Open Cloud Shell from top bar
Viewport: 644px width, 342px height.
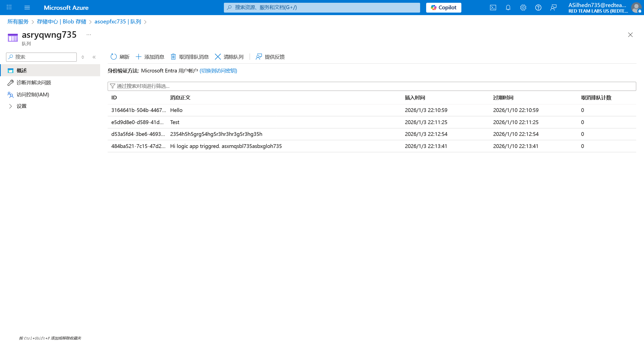(x=493, y=8)
